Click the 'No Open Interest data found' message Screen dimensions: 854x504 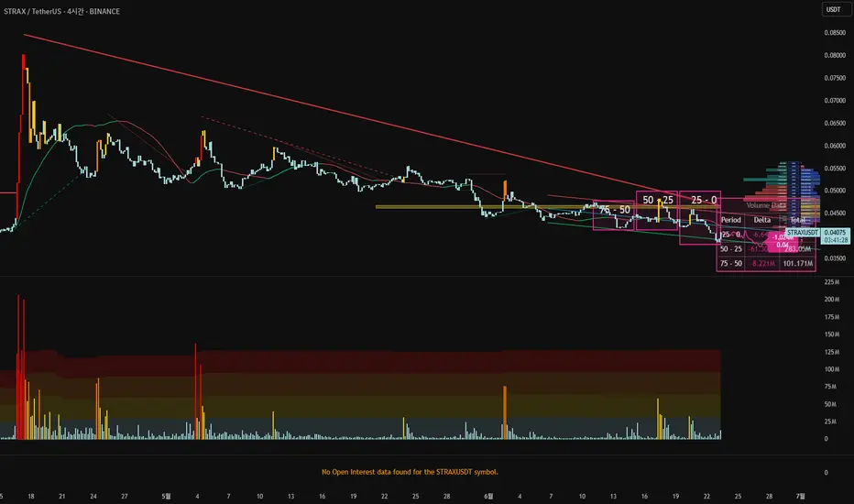coord(410,472)
